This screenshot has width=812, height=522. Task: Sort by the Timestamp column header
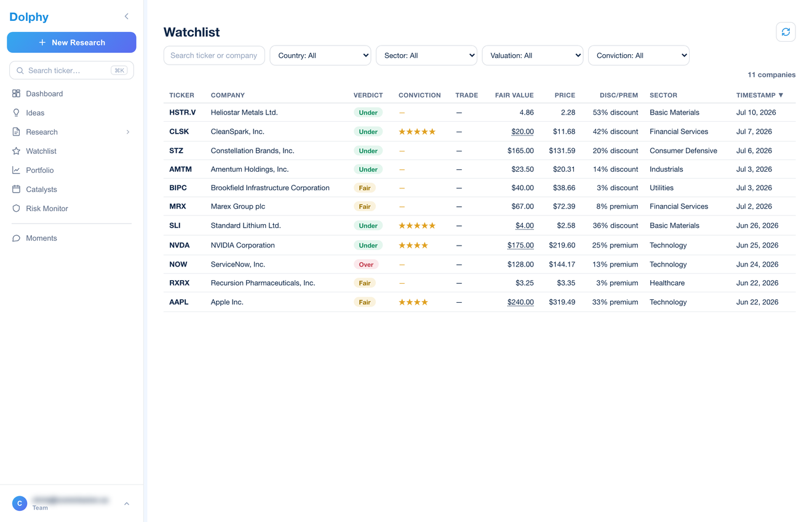[x=760, y=95]
